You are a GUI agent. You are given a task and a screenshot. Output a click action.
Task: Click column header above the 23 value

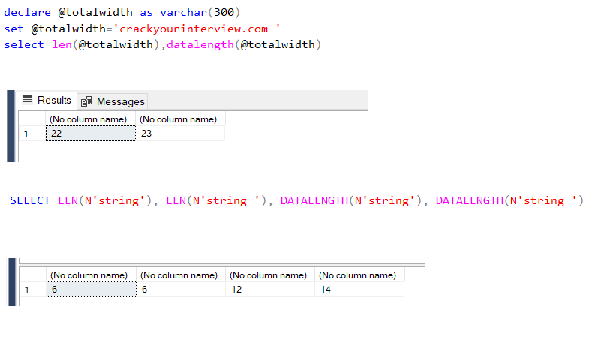coord(179,119)
